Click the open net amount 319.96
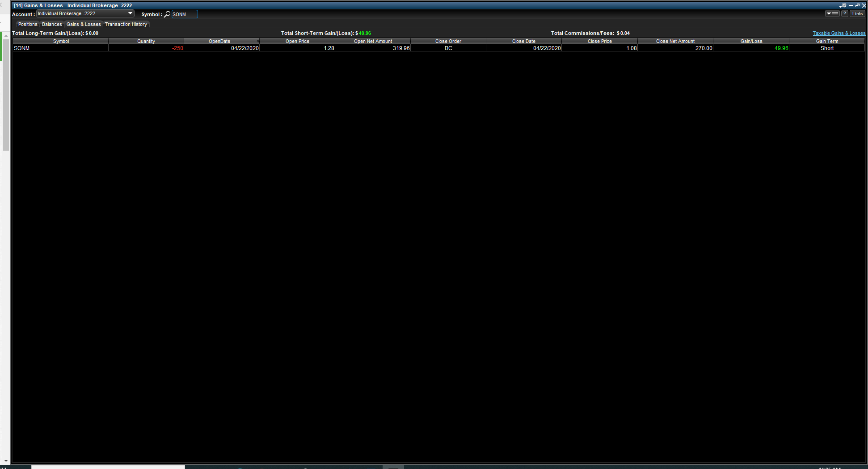This screenshot has height=469, width=868. [x=373, y=48]
